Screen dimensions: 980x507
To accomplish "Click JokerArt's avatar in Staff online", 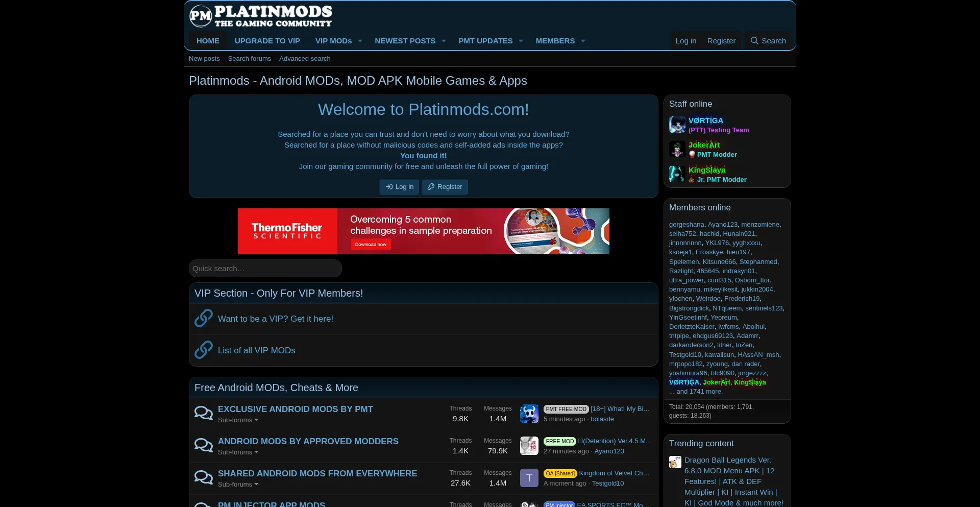I will tap(677, 149).
